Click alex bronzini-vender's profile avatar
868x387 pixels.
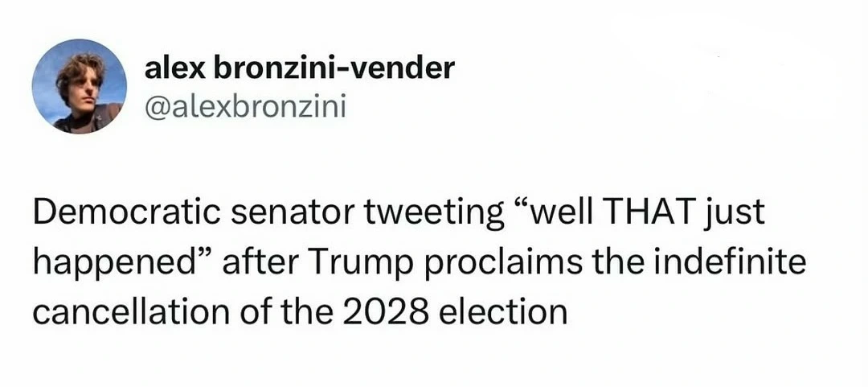[x=79, y=86]
